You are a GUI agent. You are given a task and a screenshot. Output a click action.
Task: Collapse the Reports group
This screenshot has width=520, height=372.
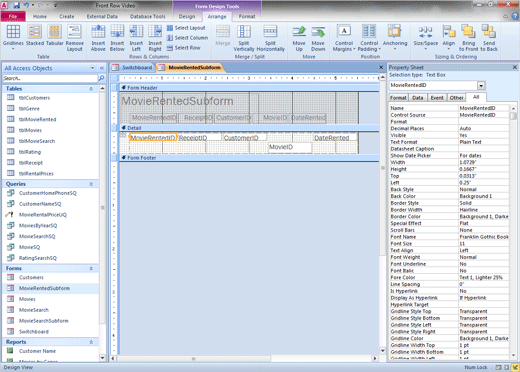[x=91, y=342]
